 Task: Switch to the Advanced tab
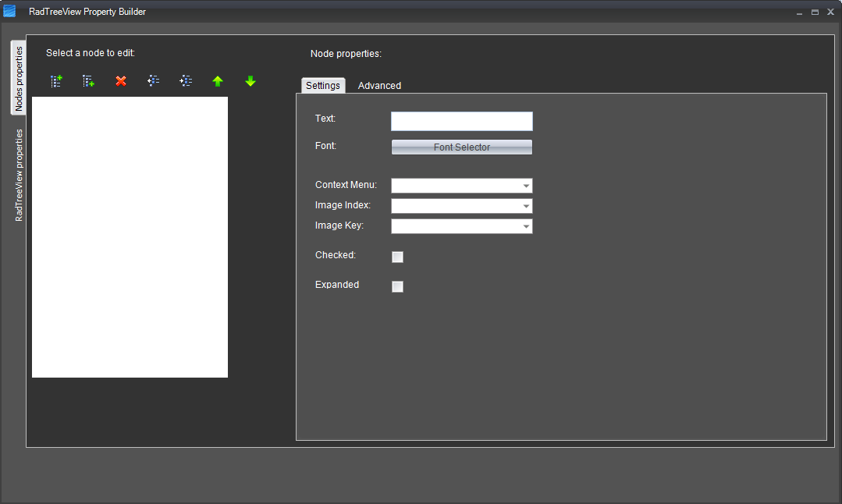click(380, 86)
